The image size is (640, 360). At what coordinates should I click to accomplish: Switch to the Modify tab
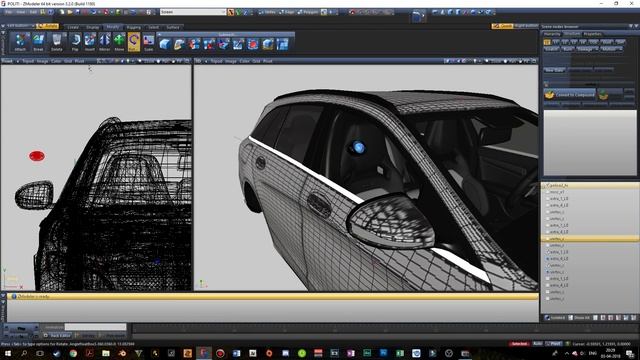pyautogui.click(x=112, y=27)
